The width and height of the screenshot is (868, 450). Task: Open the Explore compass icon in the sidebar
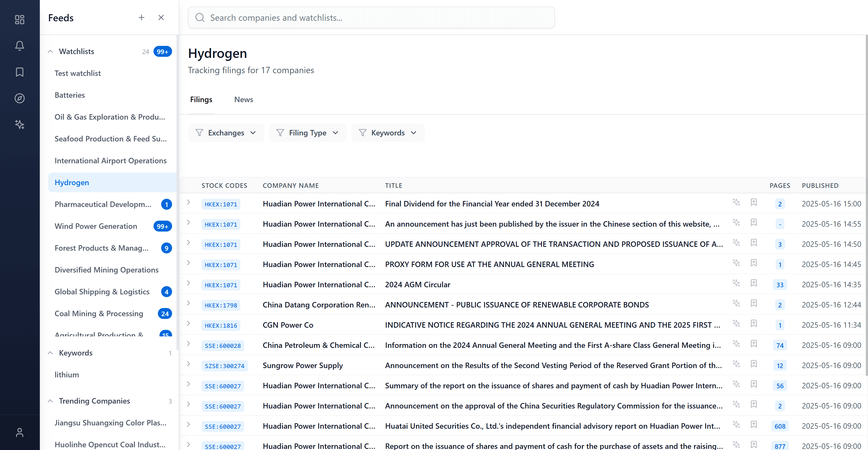(20, 98)
